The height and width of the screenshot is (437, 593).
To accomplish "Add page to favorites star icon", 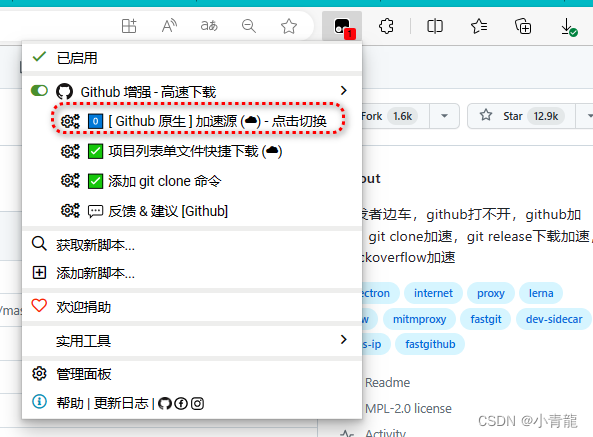I will (x=289, y=26).
